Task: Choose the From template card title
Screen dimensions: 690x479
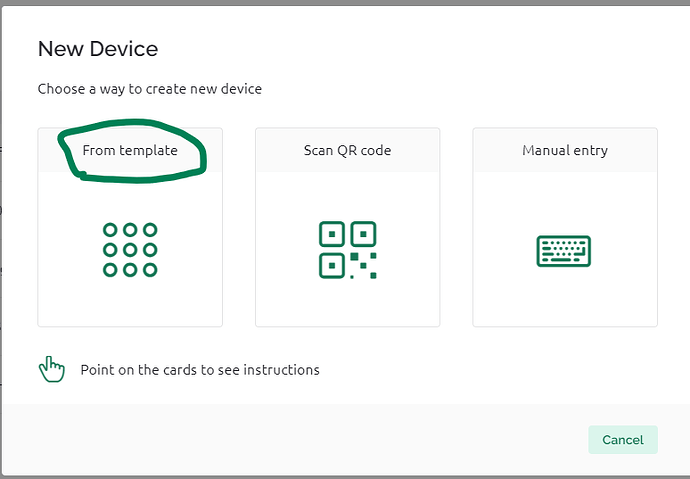Action: [130, 150]
